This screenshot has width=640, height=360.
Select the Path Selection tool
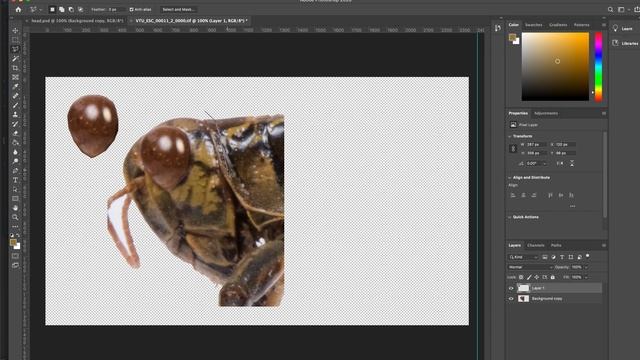16,189
